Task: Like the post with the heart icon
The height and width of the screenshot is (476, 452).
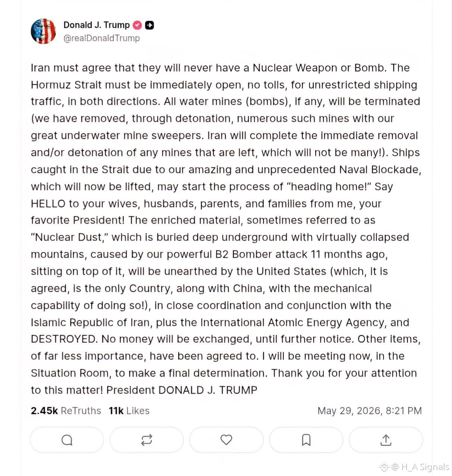Action: (x=226, y=440)
